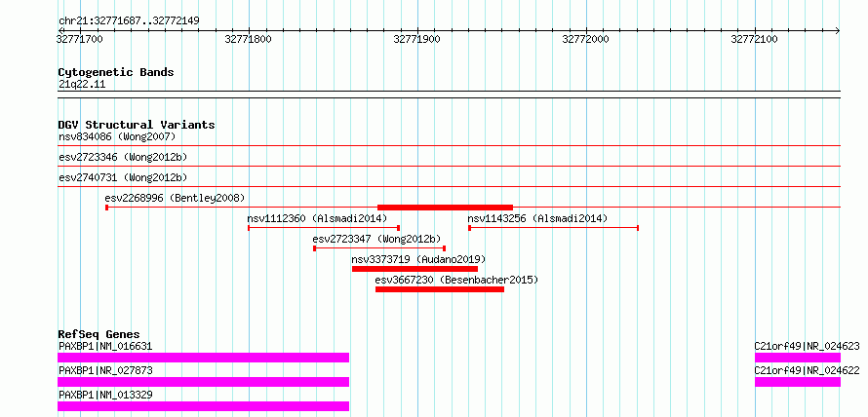
Task: Open gene label PAXBP1|NM_013329
Action: pyautogui.click(x=105, y=395)
